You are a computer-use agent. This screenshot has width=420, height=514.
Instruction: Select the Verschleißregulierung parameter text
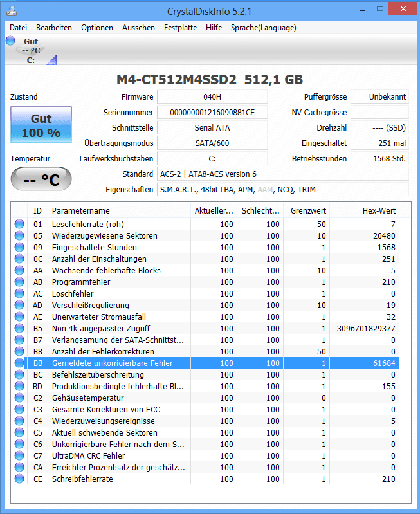click(91, 305)
